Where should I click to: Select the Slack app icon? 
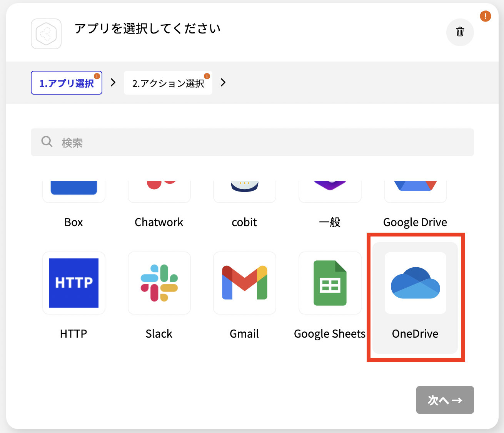(159, 283)
